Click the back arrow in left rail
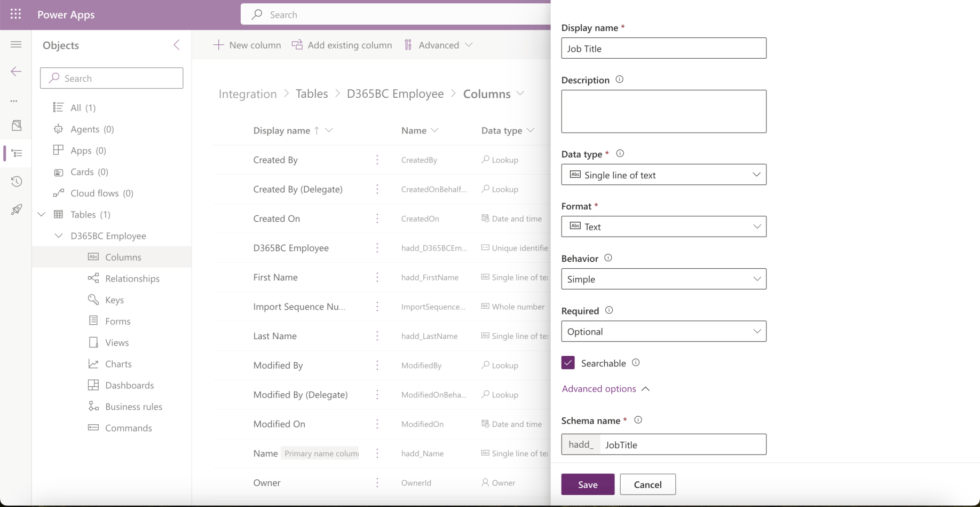 click(x=16, y=72)
